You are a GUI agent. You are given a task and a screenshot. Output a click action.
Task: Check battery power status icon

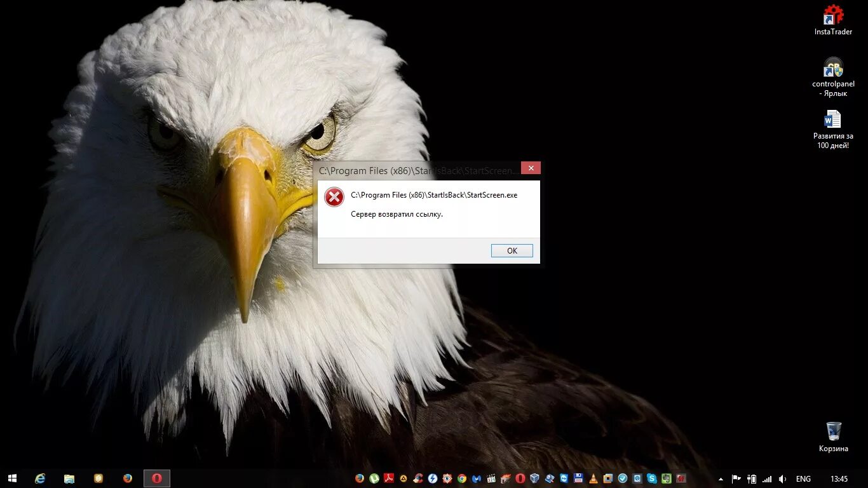(752, 479)
